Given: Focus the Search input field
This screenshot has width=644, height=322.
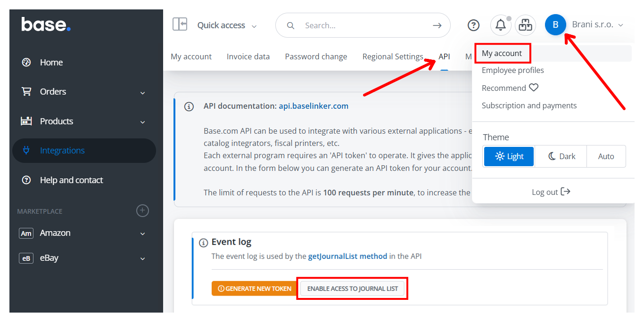Looking at the screenshot, I should point(363,25).
